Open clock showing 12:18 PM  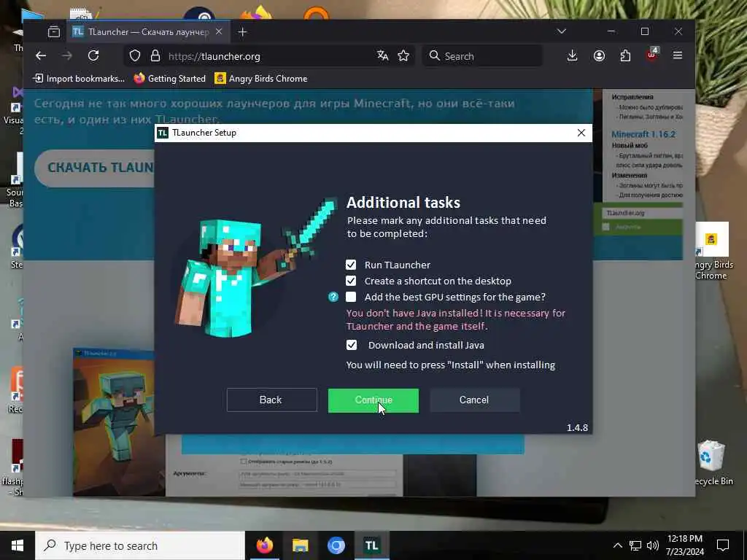[685, 545]
